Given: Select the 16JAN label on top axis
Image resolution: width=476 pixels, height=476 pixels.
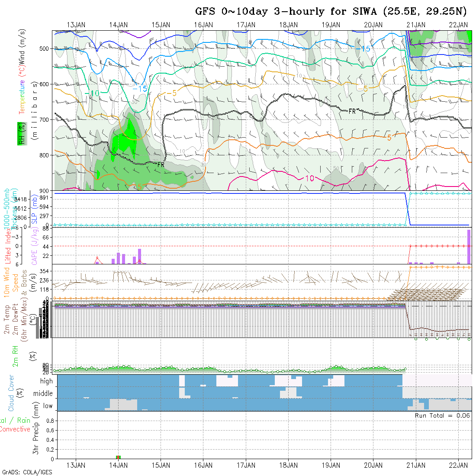Looking at the screenshot, I should pyautogui.click(x=203, y=25).
